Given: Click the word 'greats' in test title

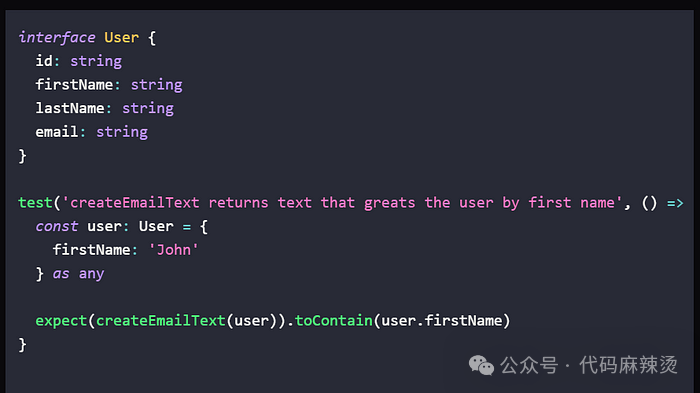Looking at the screenshot, I should pos(389,203).
